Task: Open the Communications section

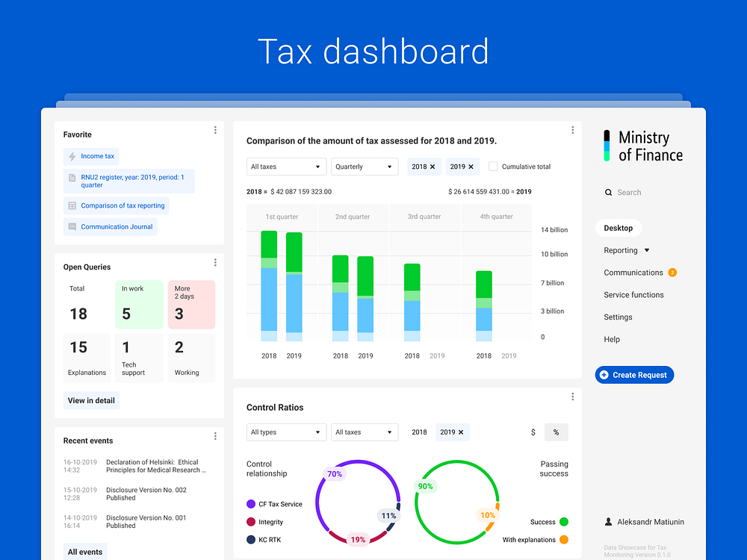Action: pyautogui.click(x=633, y=273)
